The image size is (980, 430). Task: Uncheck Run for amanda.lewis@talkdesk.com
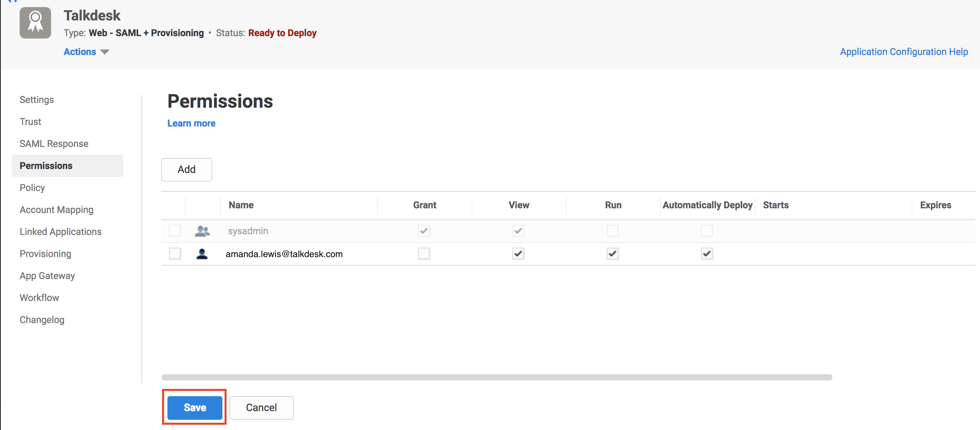613,254
